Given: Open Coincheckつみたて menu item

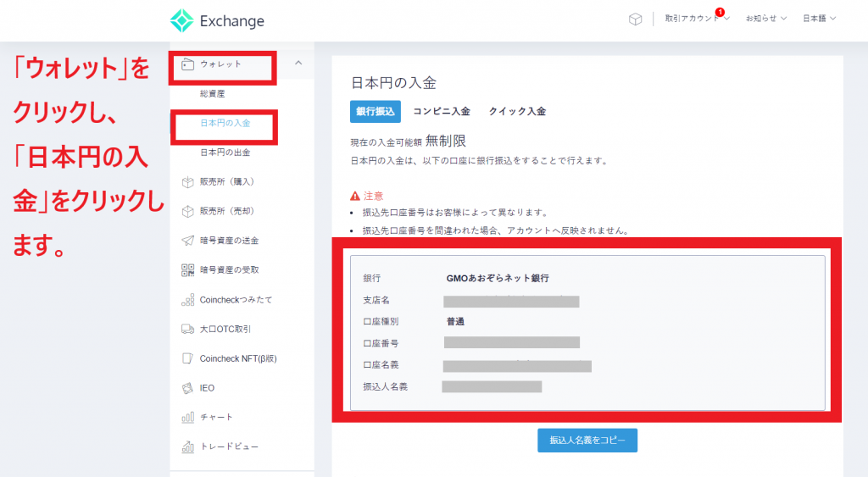Looking at the screenshot, I should click(236, 299).
